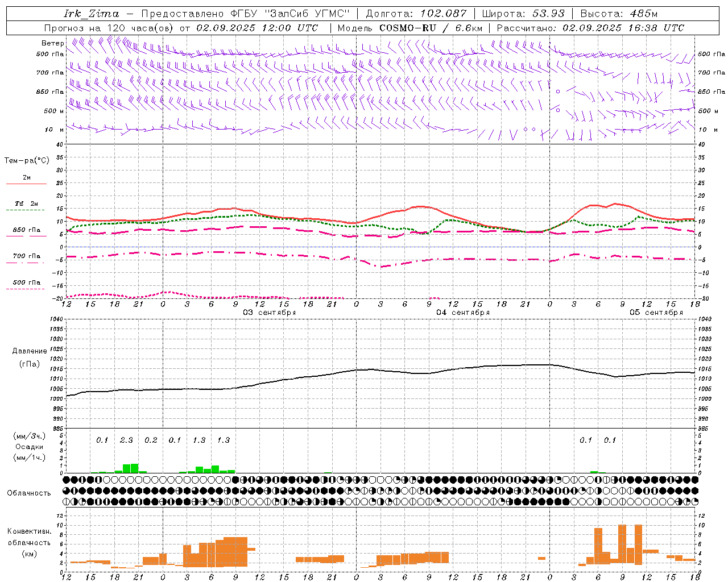Click the (гПа) unit label under Давление
The width and height of the screenshot is (728, 582).
(30, 364)
